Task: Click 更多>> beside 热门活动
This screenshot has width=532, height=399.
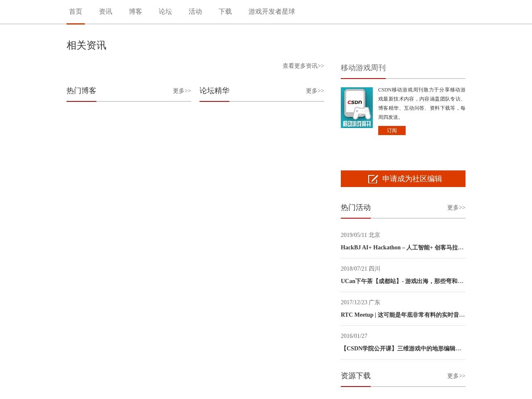Action: (456, 207)
